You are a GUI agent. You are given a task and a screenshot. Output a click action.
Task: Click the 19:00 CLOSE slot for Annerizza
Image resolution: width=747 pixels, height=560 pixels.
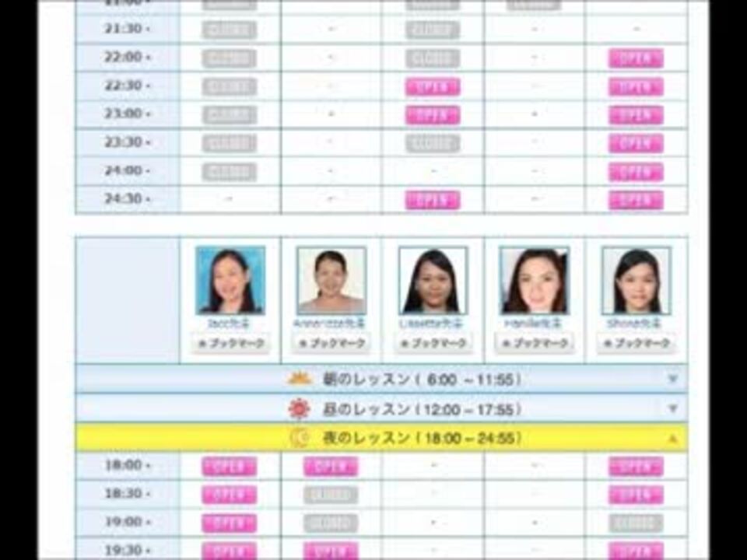(x=331, y=523)
